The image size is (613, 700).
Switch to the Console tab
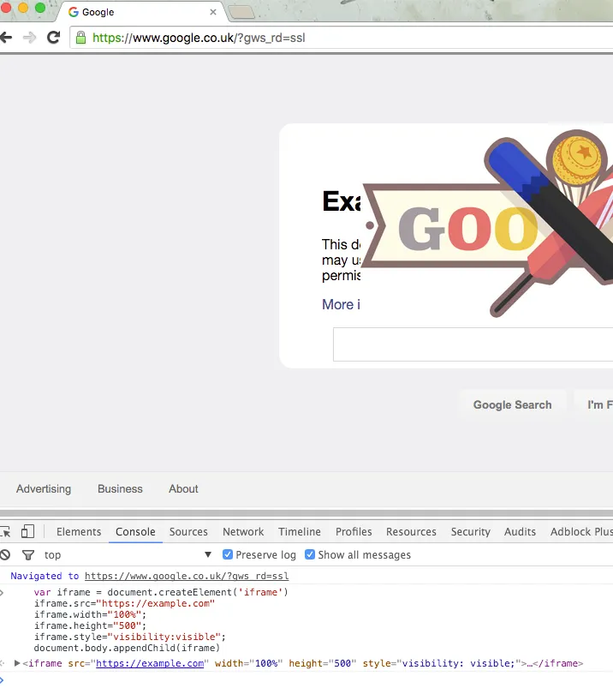(135, 532)
